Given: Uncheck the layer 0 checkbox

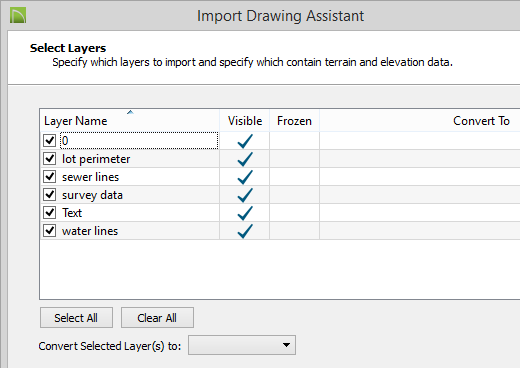Looking at the screenshot, I should [x=49, y=140].
